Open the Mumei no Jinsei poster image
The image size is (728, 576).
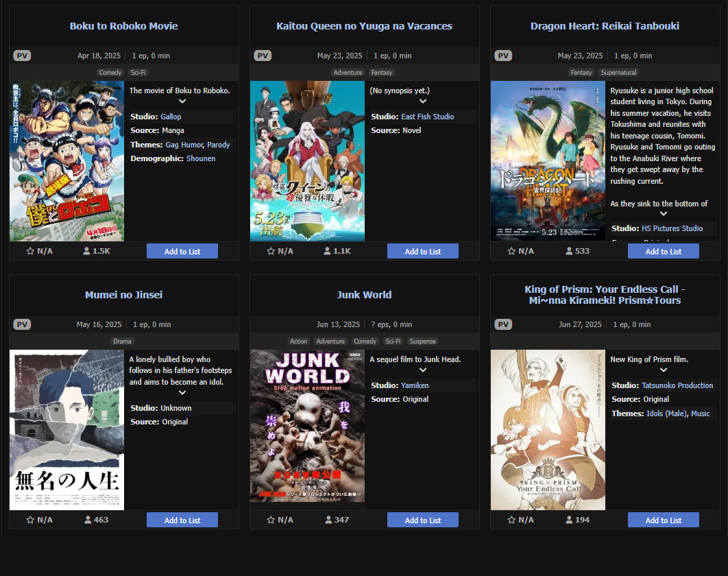pos(67,430)
